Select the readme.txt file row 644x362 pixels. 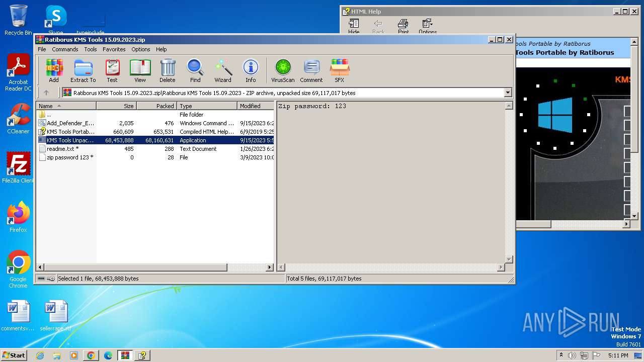[x=156, y=149]
